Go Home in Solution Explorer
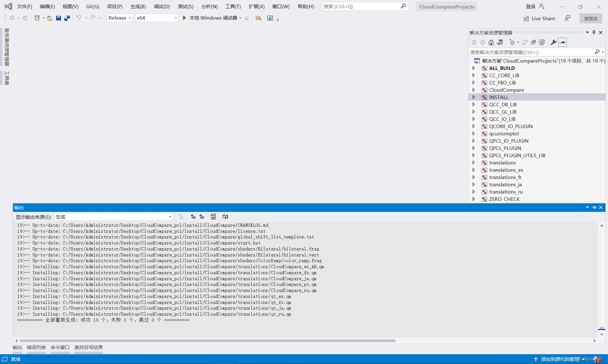Screen dimensions: 608x364 [491, 42]
